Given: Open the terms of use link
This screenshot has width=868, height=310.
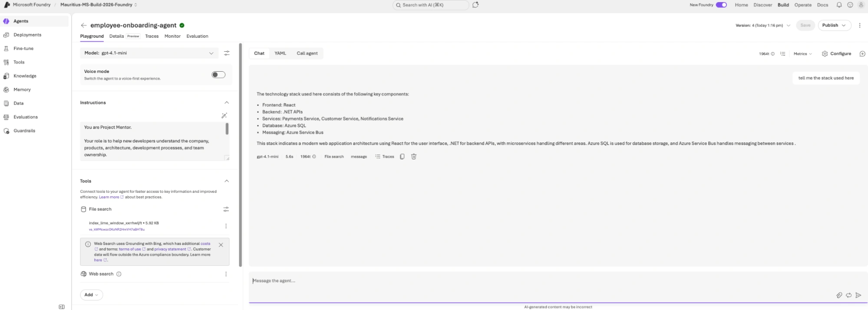Looking at the screenshot, I should (x=130, y=249).
